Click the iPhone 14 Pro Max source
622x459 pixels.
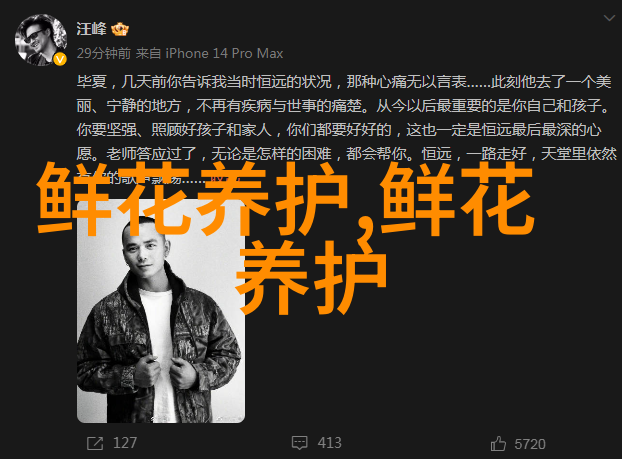pyautogui.click(x=224, y=53)
